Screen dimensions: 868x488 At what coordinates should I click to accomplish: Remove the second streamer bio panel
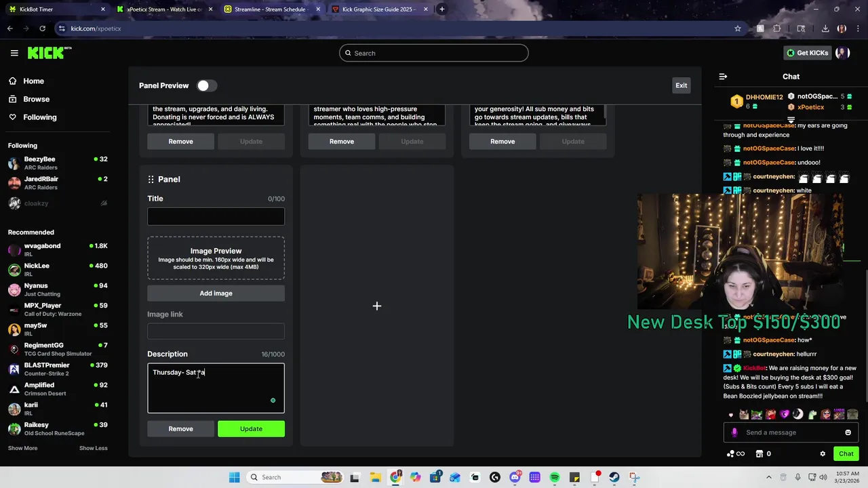342,141
